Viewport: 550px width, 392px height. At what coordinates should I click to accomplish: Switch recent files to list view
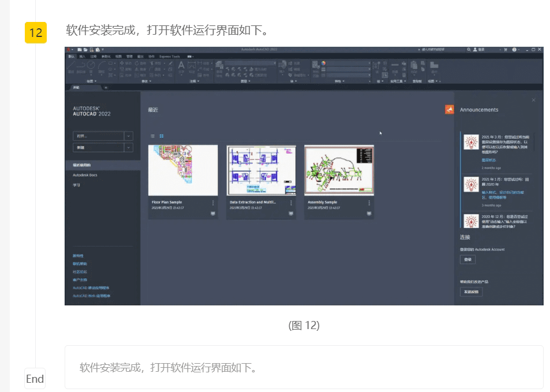pos(152,136)
